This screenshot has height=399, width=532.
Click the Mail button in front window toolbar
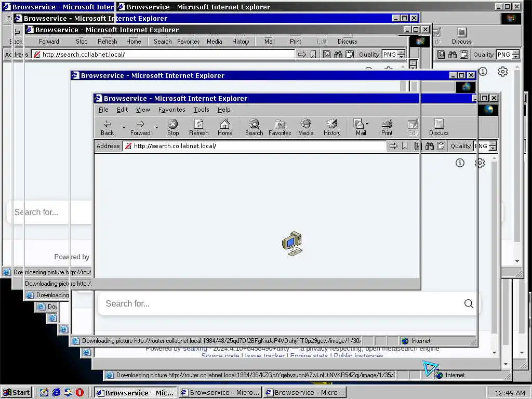click(x=361, y=128)
